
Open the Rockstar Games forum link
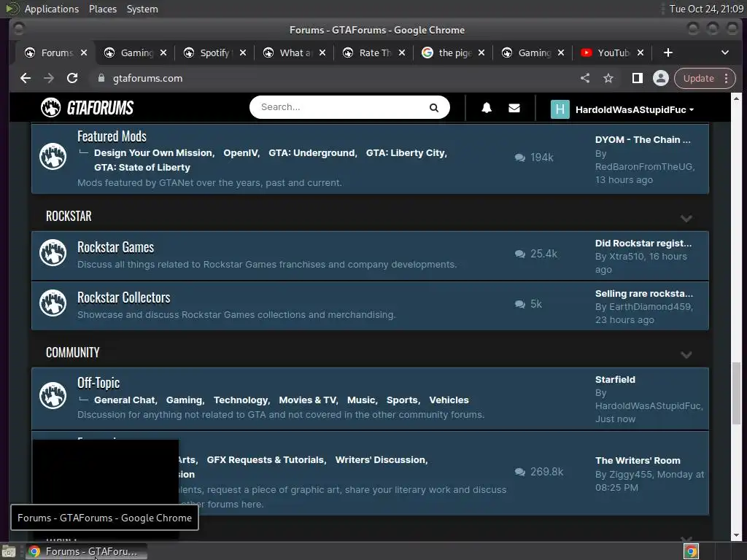coord(115,247)
